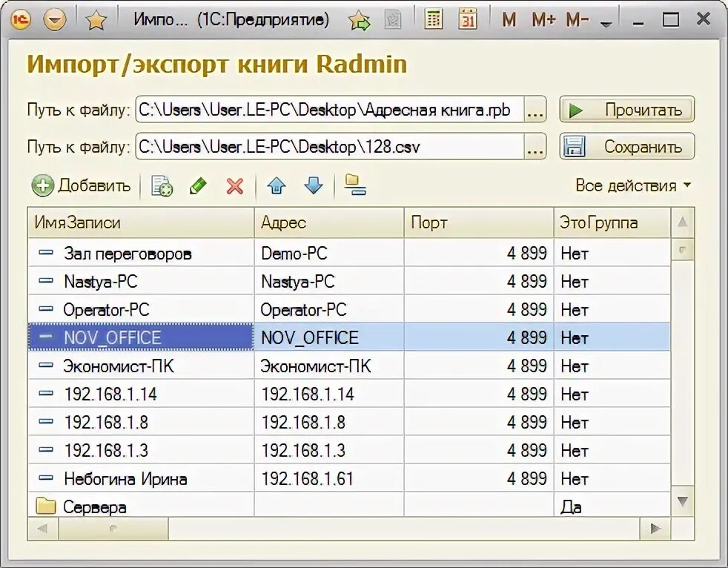Image resolution: width=728 pixels, height=568 pixels.
Task: Click the M memory button
Action: [x=509, y=20]
